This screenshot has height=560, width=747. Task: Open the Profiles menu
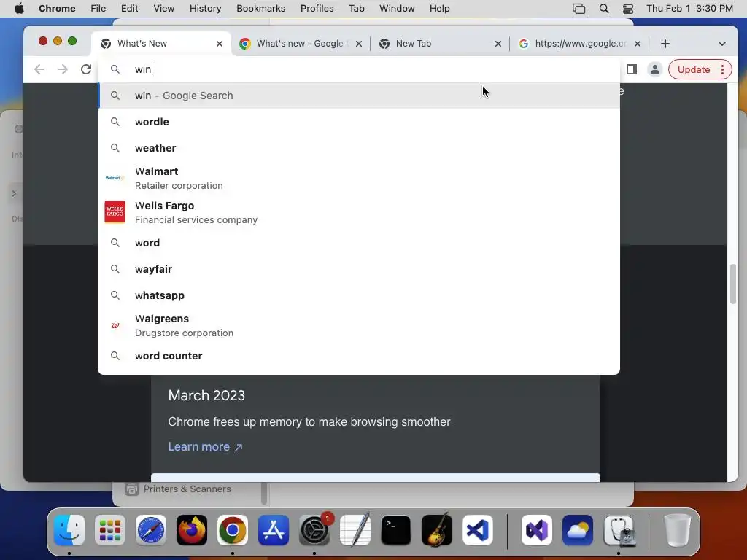pos(317,9)
